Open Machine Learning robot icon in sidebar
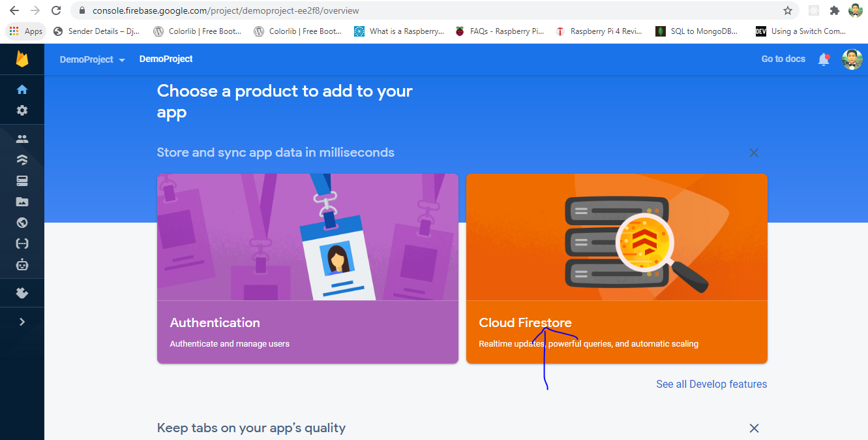Screen dimensions: 868x440 [22, 264]
